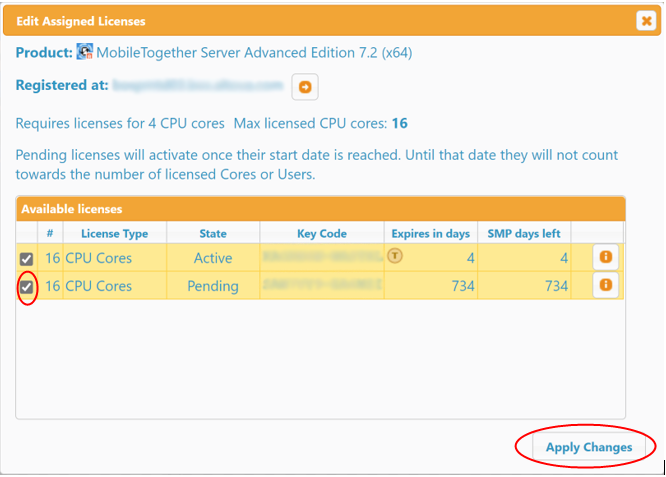Select the Pending state cell
Screen dimensions: 666x477
[x=213, y=286]
